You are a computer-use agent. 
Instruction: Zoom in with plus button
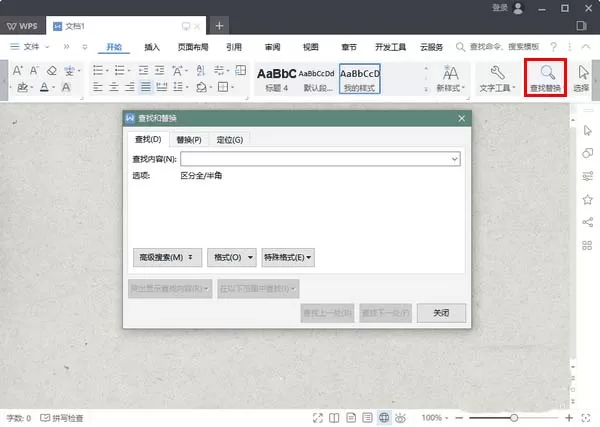569,418
